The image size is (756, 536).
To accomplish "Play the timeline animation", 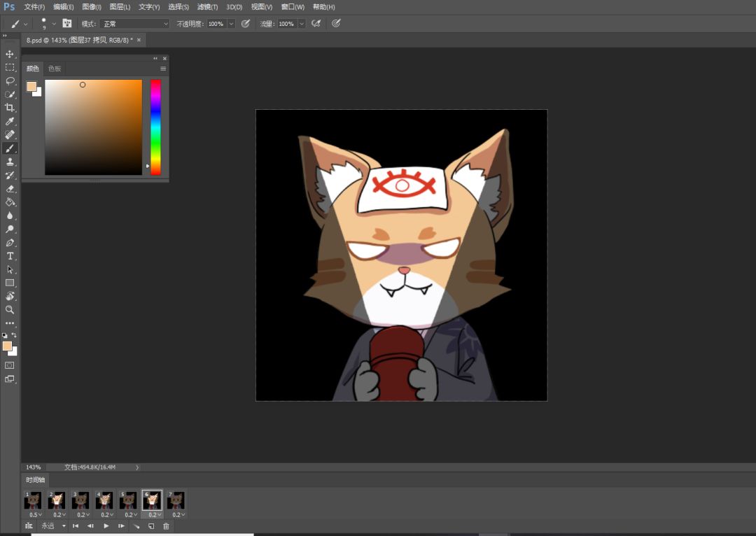I will click(106, 526).
